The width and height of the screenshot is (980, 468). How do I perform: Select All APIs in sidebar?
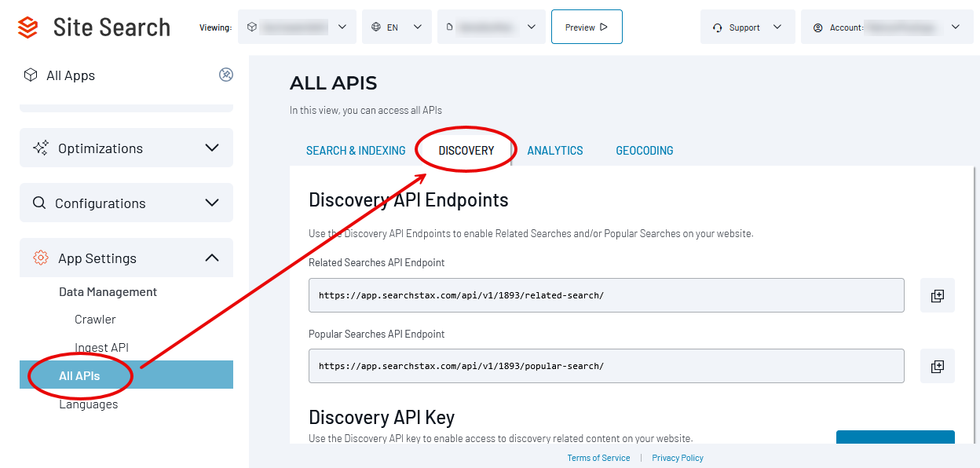point(126,375)
